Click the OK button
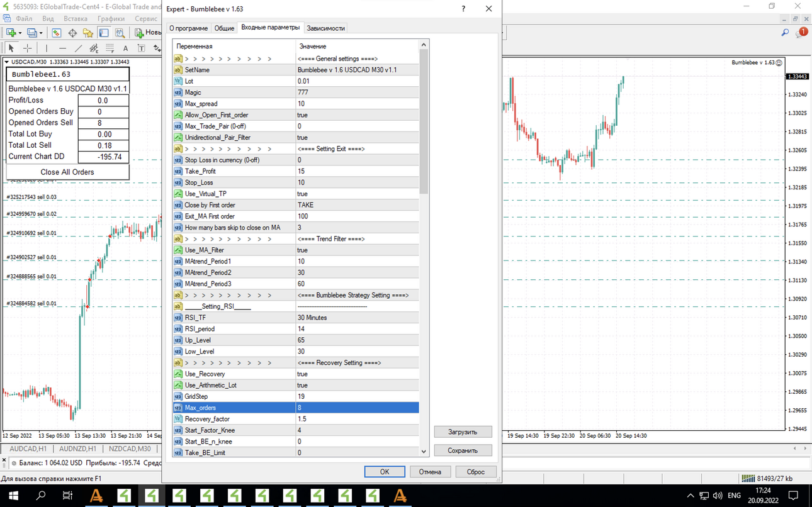 (385, 472)
